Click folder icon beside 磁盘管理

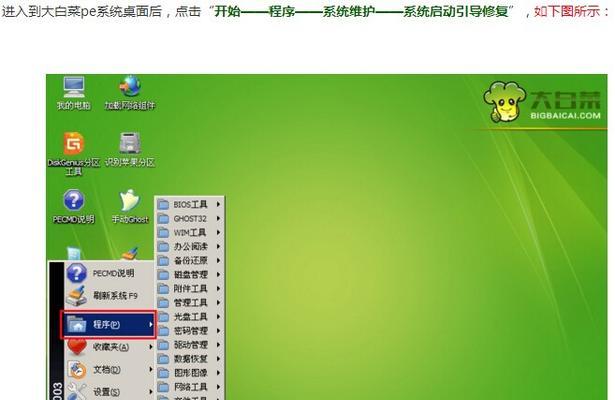coord(163,275)
